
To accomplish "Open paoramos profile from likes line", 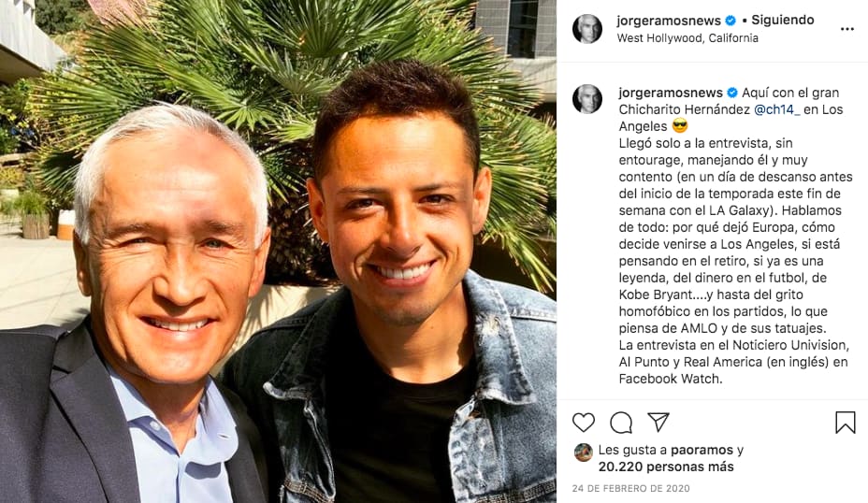I will click(x=702, y=450).
